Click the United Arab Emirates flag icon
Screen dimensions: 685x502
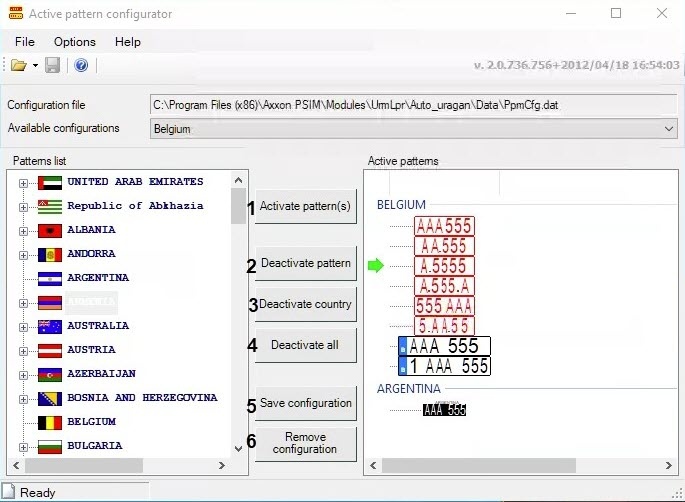pos(49,183)
